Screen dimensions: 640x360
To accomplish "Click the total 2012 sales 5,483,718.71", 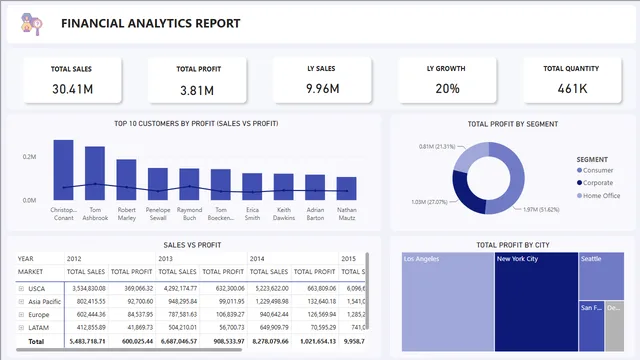I will pos(87,341).
